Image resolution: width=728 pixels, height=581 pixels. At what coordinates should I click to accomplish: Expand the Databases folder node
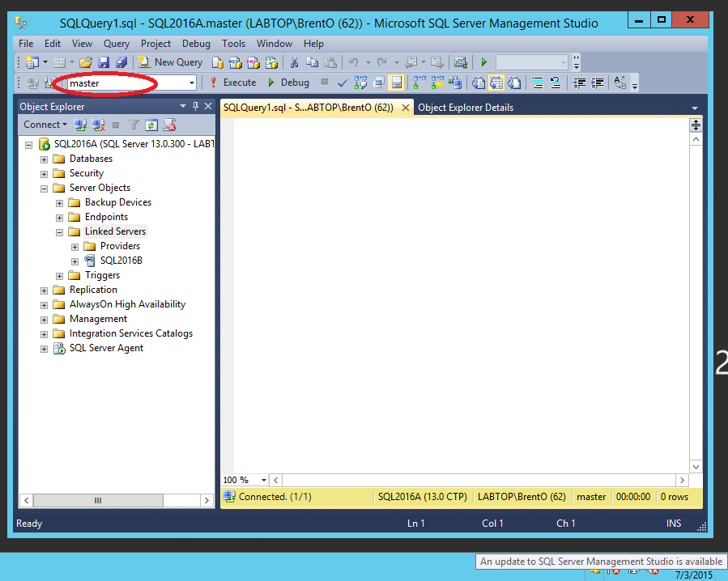[x=44, y=159]
